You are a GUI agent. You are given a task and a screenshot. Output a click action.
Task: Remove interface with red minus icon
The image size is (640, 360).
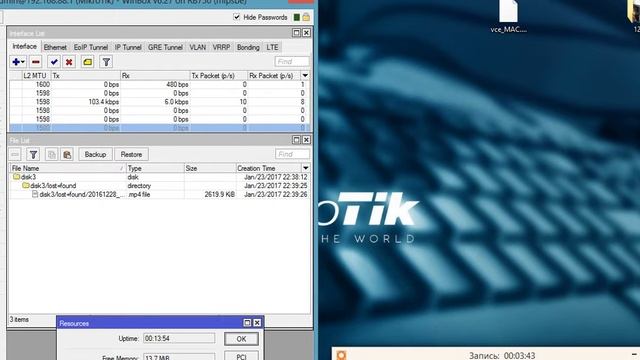point(36,62)
